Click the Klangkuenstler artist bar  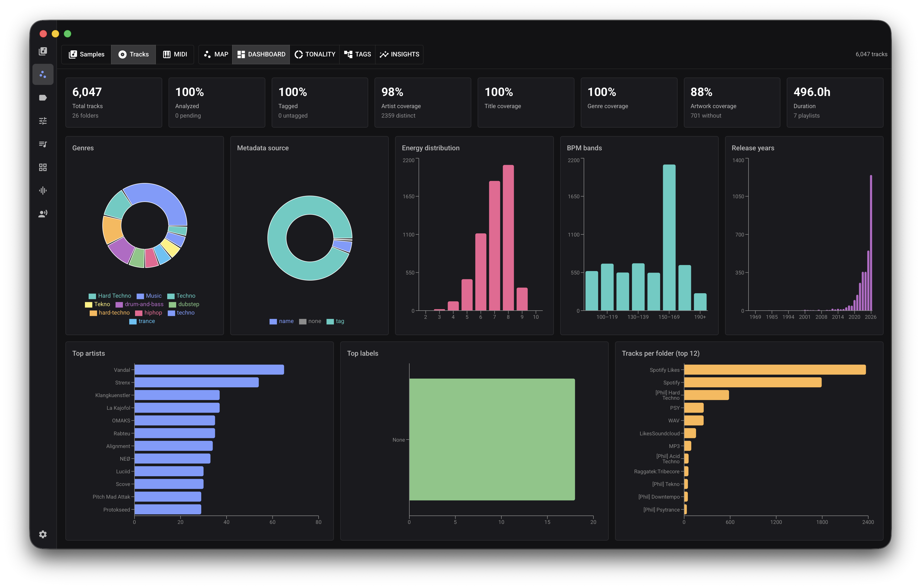click(177, 395)
